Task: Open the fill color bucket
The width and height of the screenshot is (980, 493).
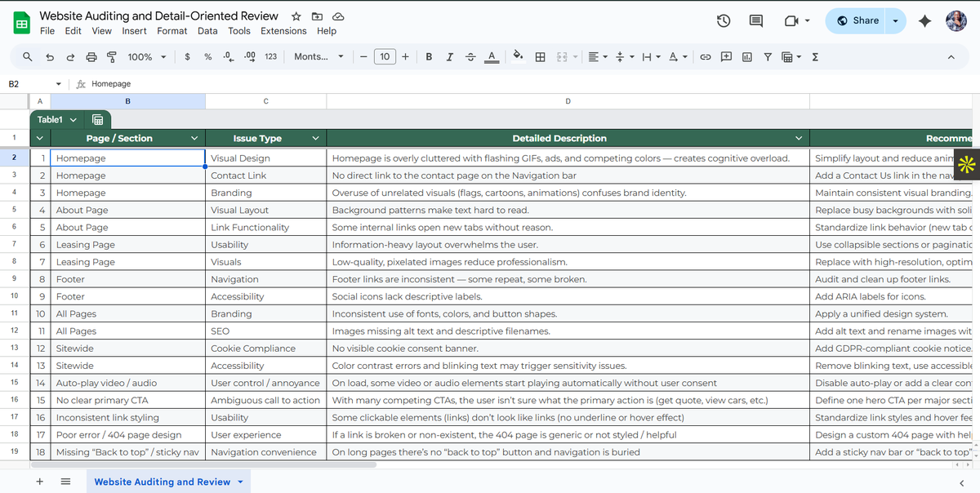Action: pyautogui.click(x=518, y=56)
